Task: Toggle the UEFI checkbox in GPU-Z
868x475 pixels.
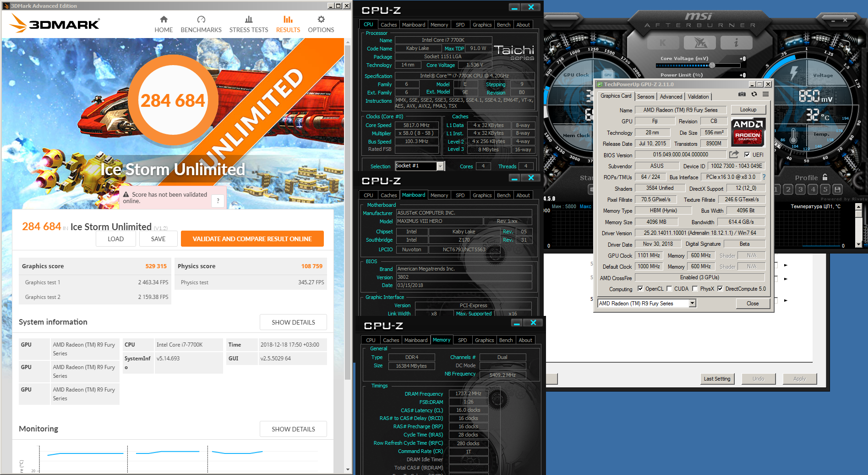Action: pos(747,155)
